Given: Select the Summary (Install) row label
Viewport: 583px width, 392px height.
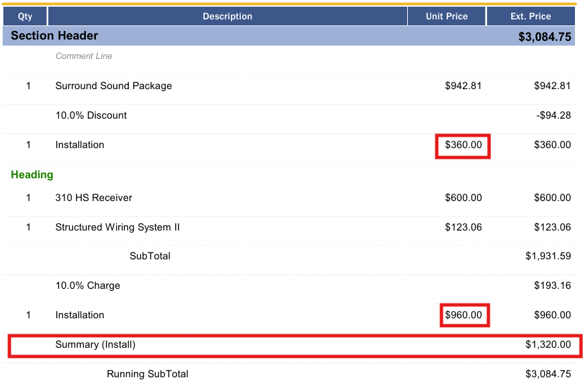Looking at the screenshot, I should 95,344.
